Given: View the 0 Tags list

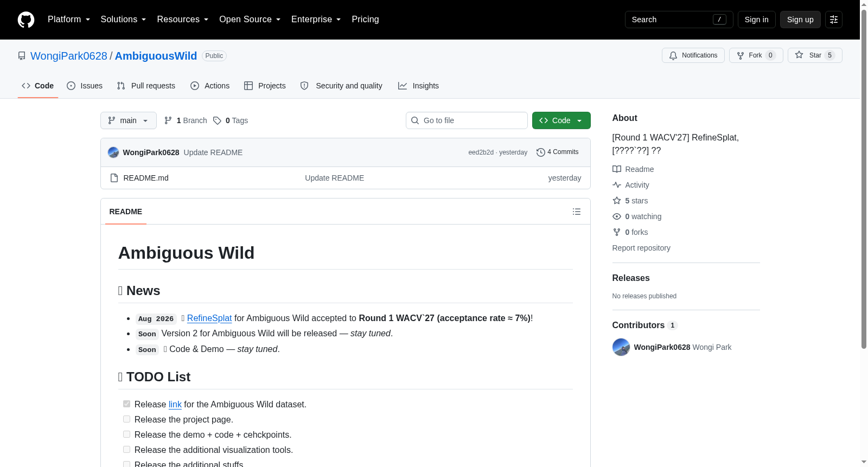Looking at the screenshot, I should point(231,120).
